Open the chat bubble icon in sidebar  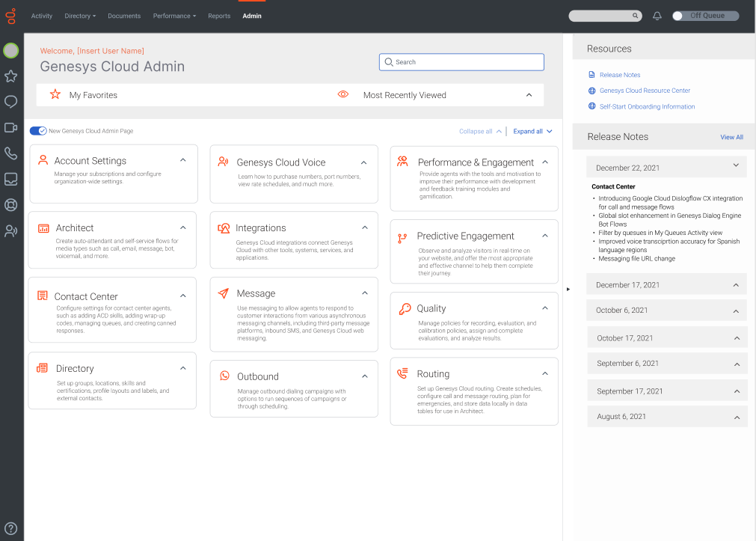point(11,102)
